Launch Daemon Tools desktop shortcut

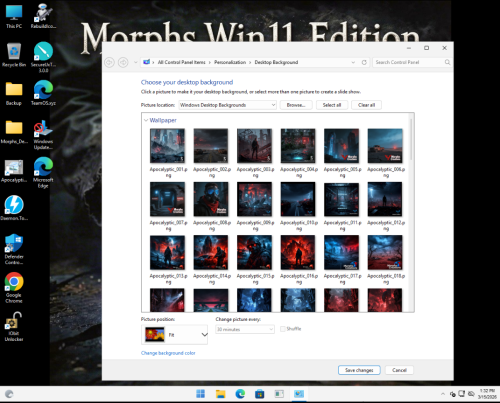(x=14, y=208)
